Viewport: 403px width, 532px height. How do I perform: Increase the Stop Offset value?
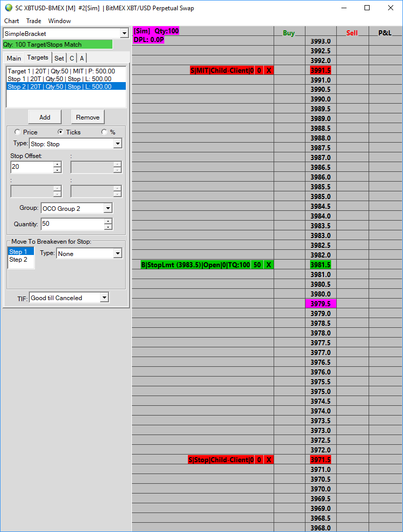coord(57,164)
